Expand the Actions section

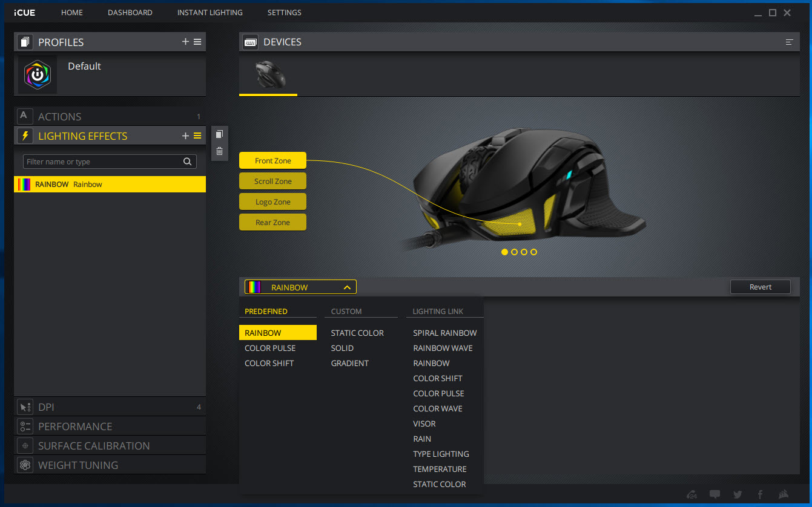110,116
